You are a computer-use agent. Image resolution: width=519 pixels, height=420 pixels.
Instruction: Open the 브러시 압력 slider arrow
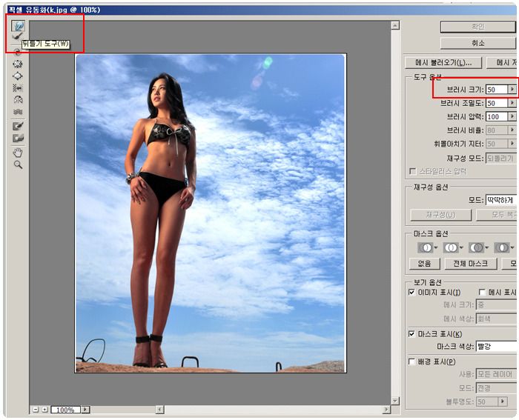(x=512, y=116)
